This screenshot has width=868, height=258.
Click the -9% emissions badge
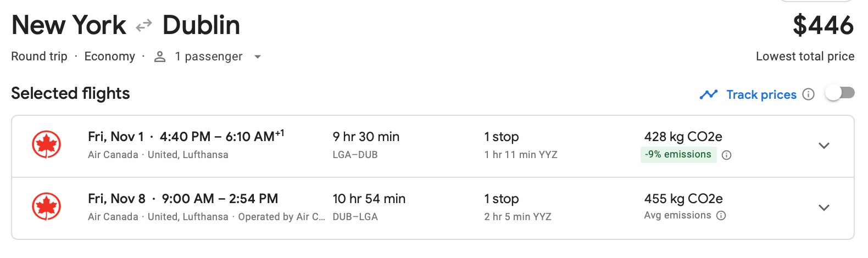(x=678, y=155)
